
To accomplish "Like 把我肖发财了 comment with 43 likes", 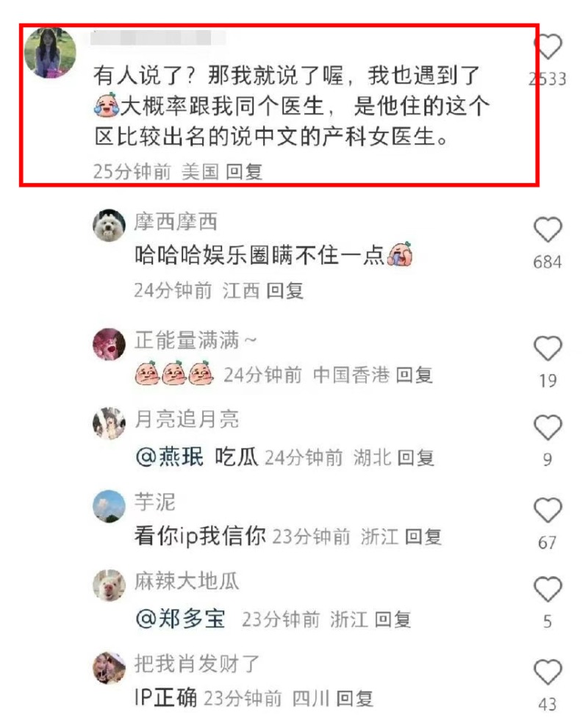I will [x=548, y=672].
